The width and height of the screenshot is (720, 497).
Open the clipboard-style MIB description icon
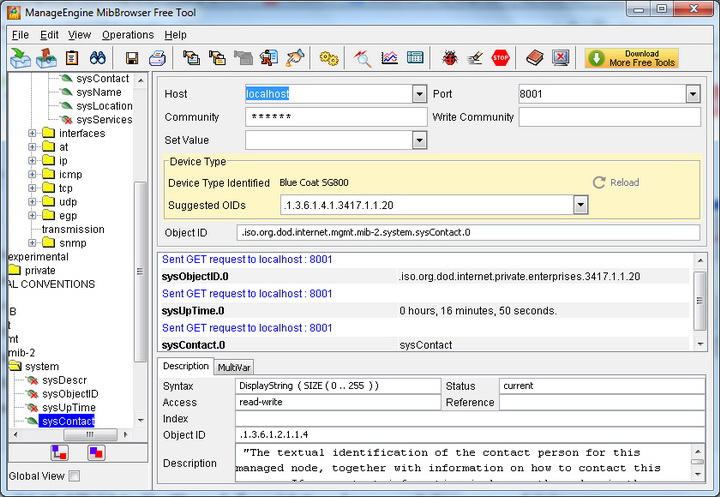click(72, 58)
